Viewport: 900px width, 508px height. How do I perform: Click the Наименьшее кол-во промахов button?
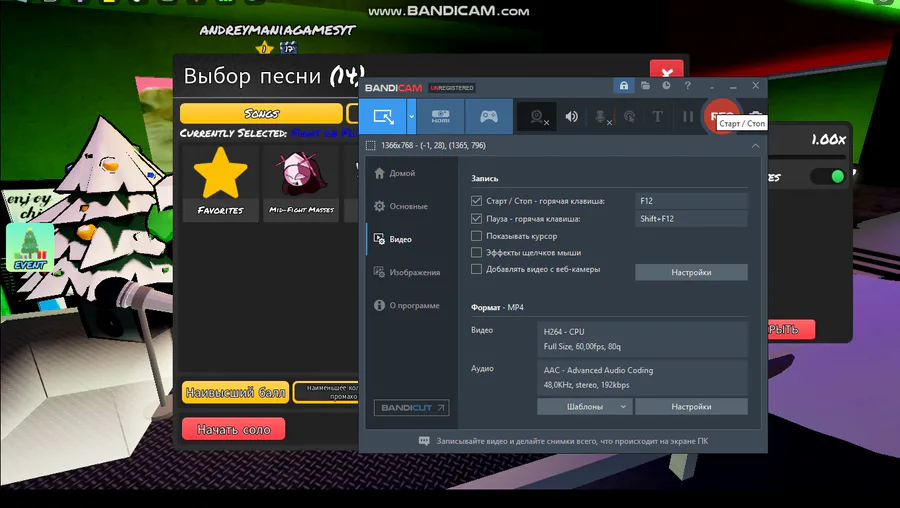pyautogui.click(x=326, y=393)
